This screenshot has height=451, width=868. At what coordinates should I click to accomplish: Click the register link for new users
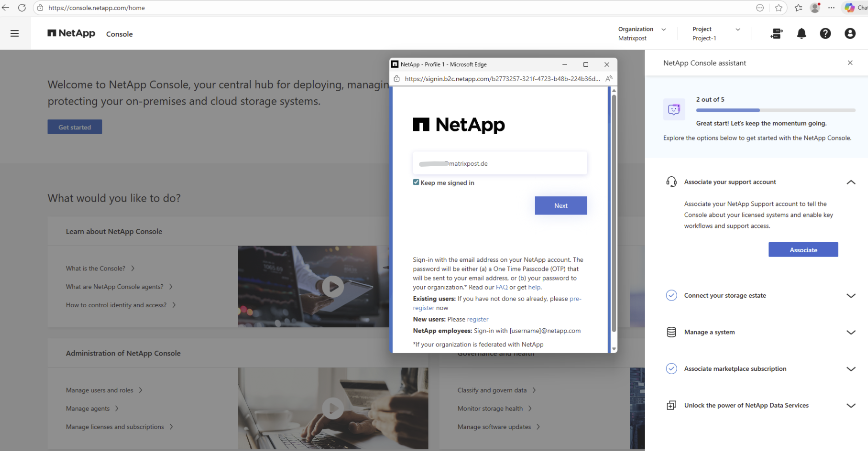(x=478, y=320)
